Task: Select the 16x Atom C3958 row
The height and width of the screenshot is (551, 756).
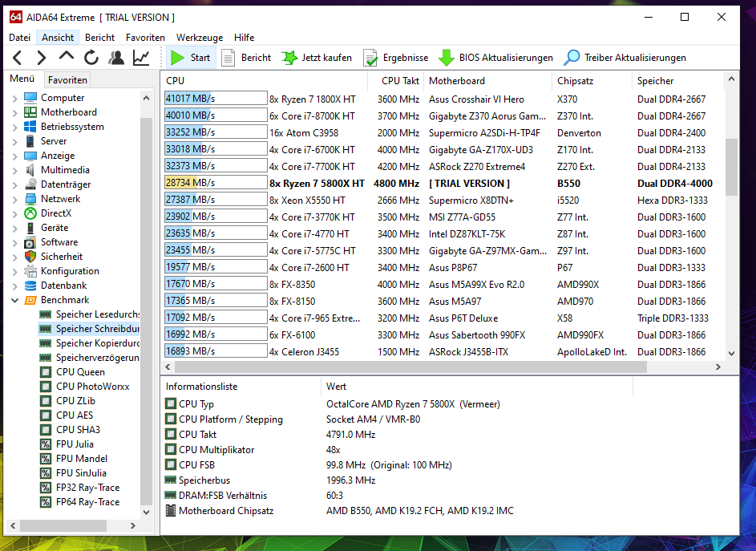Action: pos(443,132)
